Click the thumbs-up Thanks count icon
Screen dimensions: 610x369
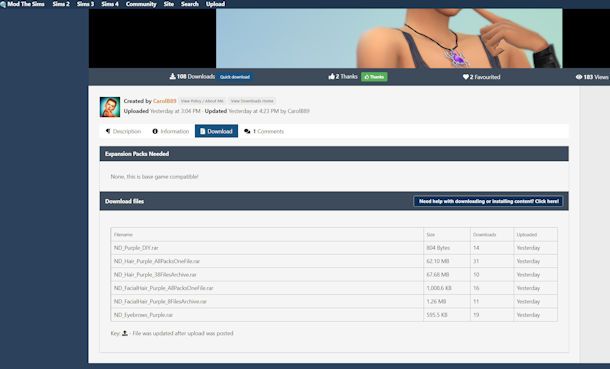[x=331, y=77]
